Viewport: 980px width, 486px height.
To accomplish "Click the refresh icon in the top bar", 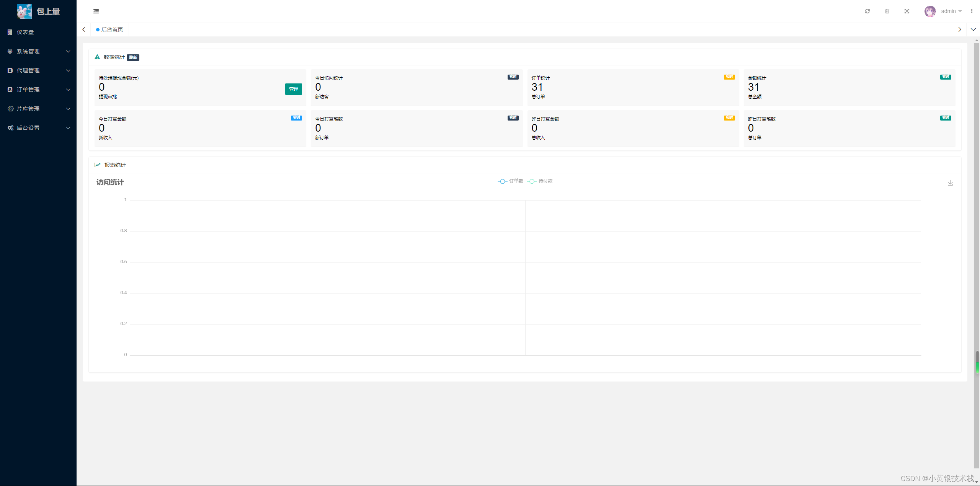I will pos(867,11).
